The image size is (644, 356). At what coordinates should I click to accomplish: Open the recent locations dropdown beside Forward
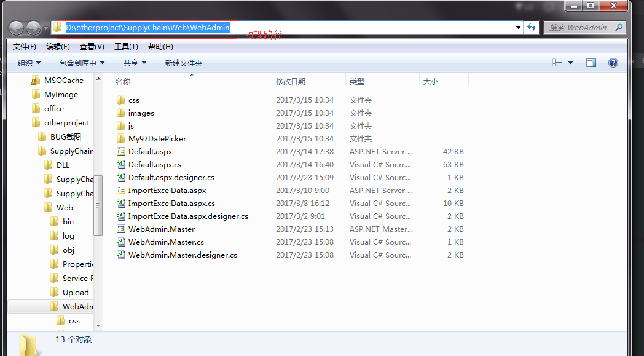45,28
